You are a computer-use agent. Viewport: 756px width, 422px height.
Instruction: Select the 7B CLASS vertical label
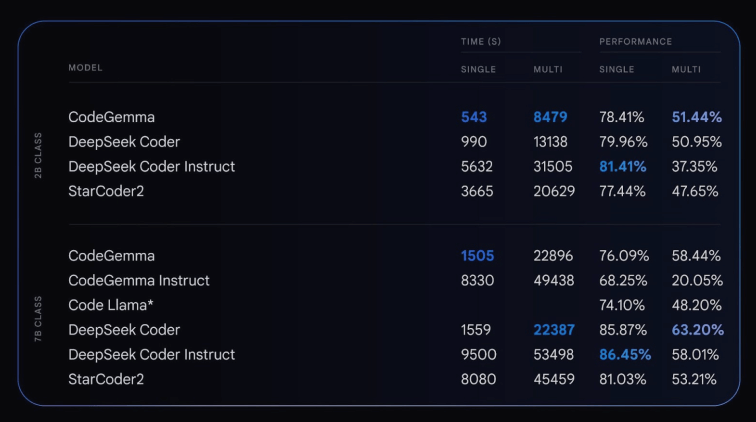38,320
